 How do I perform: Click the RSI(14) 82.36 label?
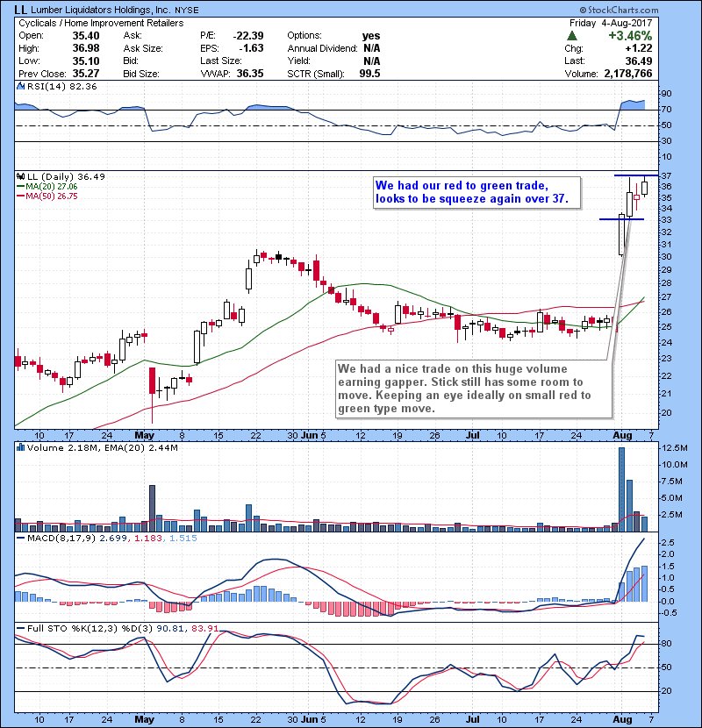click(61, 86)
